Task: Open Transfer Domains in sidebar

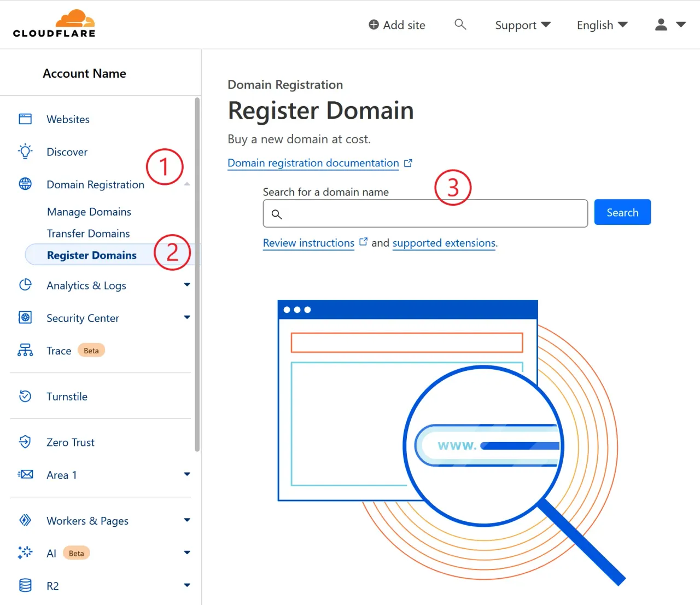Action: 89,234
